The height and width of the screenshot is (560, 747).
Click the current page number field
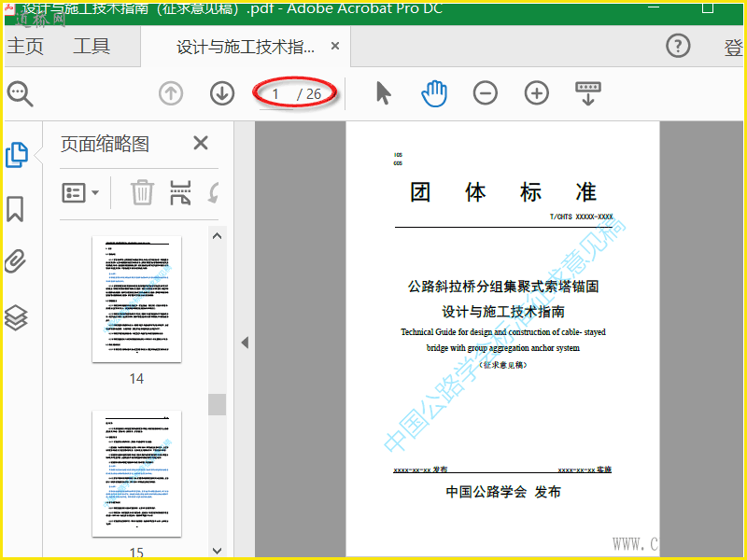[x=275, y=94]
